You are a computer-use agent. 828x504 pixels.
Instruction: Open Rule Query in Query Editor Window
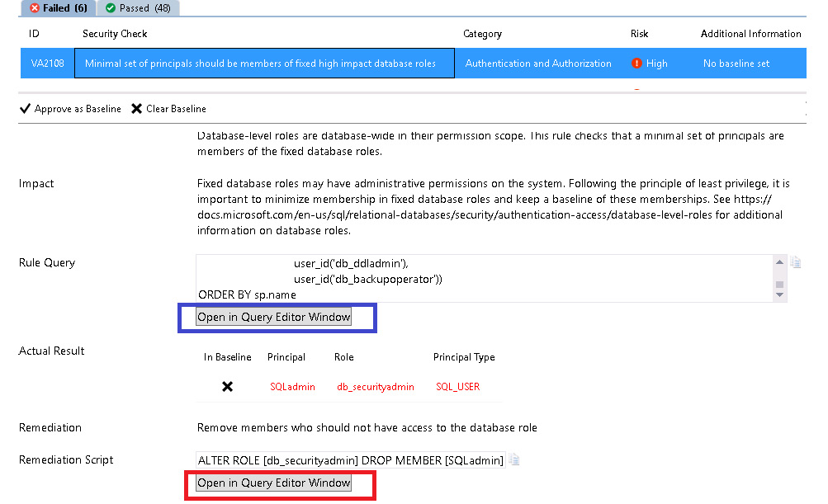[x=274, y=318]
